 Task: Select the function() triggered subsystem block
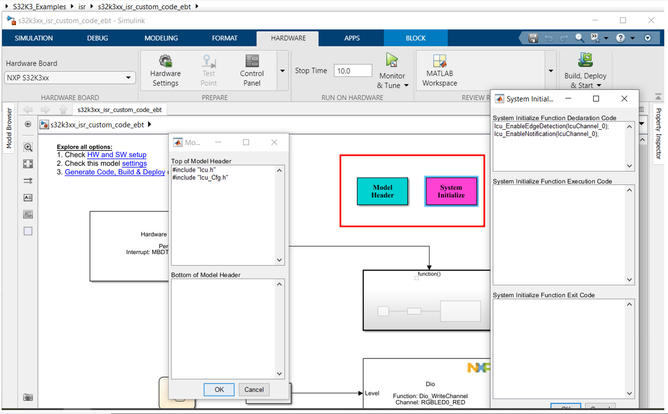(426, 300)
